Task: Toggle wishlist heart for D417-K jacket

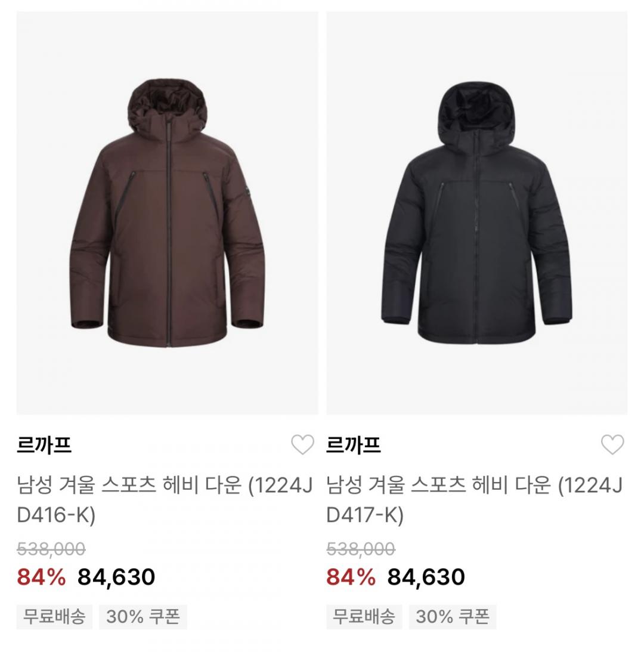Action: point(612,444)
